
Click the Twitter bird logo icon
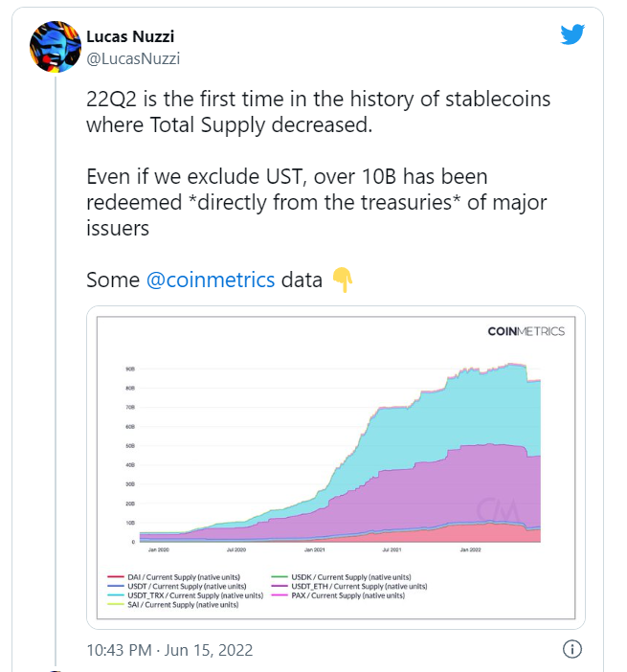coord(572,34)
